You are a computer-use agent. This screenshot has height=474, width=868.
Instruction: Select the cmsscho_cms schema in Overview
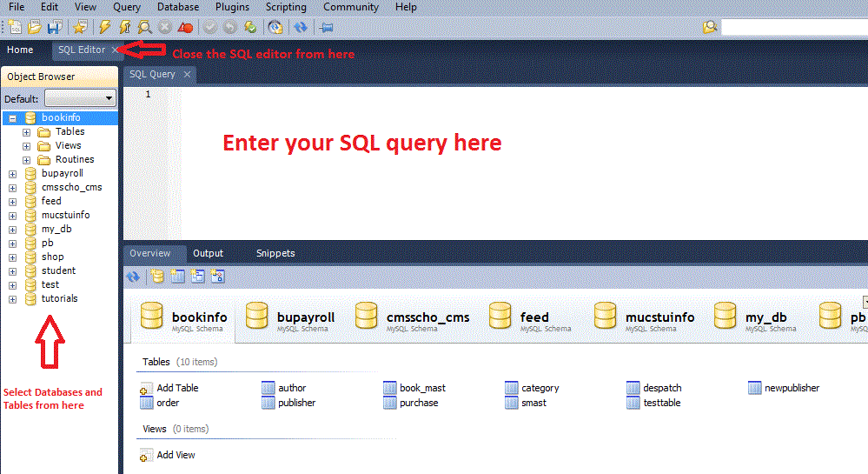pos(412,318)
